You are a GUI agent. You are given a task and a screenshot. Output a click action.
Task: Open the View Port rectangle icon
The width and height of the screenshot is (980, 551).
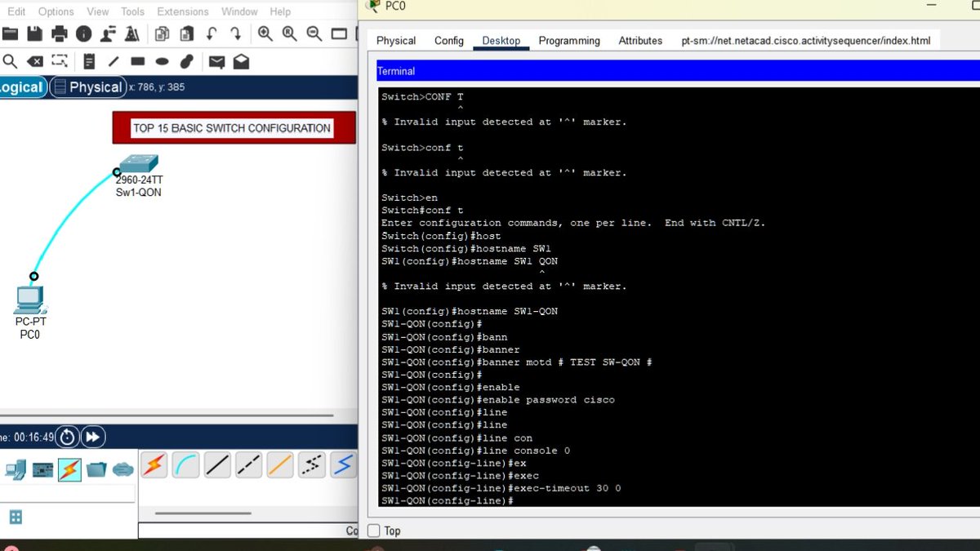[339, 33]
